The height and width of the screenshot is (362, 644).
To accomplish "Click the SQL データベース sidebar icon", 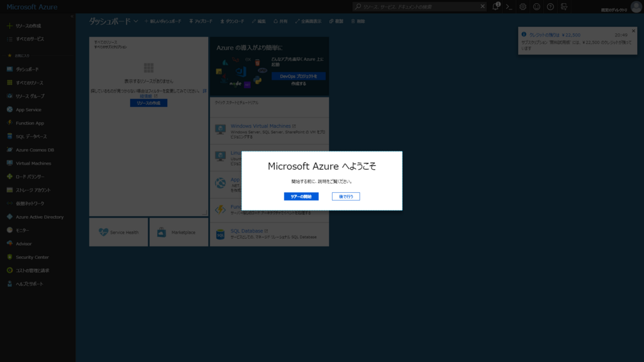I will pos(9,136).
